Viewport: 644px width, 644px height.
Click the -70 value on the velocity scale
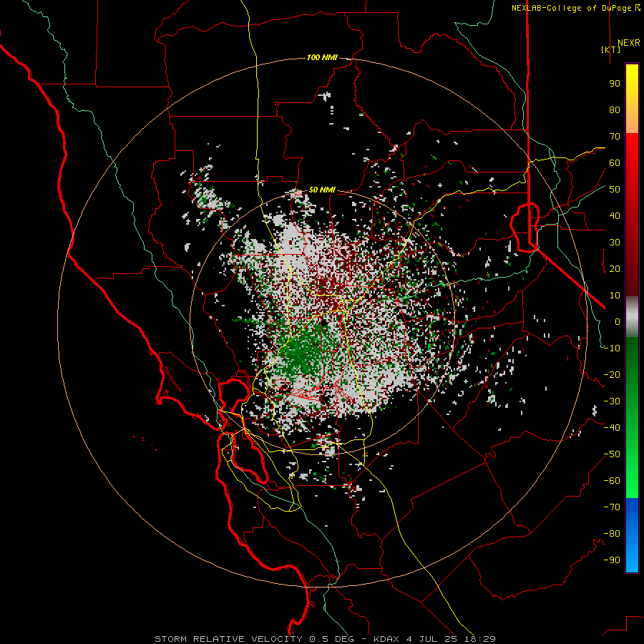pyautogui.click(x=612, y=507)
